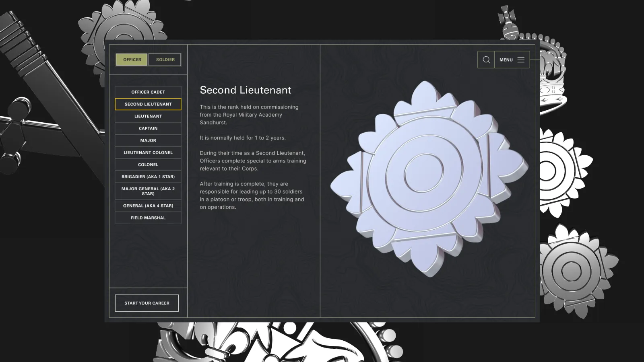The height and width of the screenshot is (362, 644).
Task: Click paragraph about leading up to 30 soldiers
Action: 252,195
